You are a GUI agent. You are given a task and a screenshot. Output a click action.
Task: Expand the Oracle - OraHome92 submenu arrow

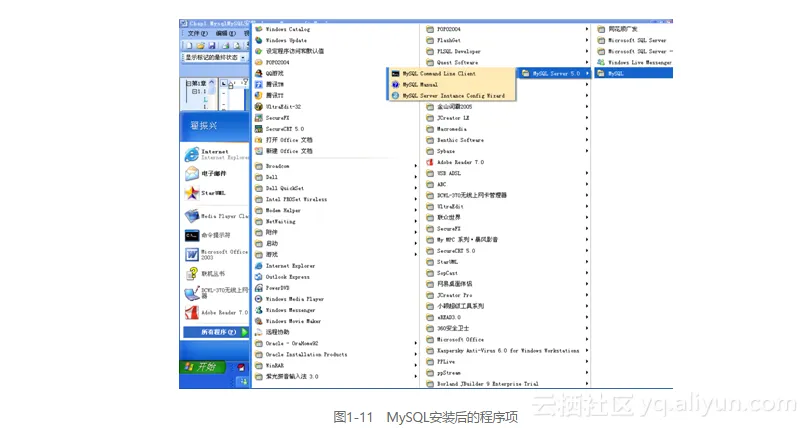[x=415, y=343]
